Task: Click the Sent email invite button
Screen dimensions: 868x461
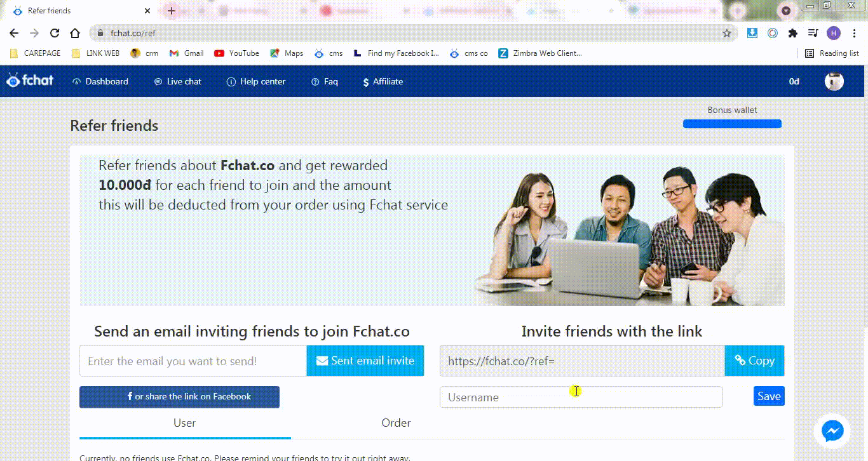Action: 365,361
